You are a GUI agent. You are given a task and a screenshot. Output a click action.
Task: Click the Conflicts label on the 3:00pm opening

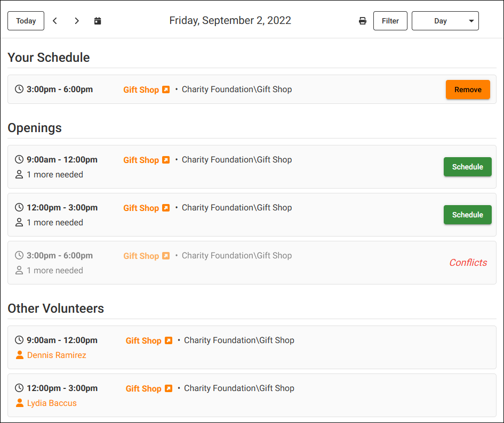coord(468,263)
